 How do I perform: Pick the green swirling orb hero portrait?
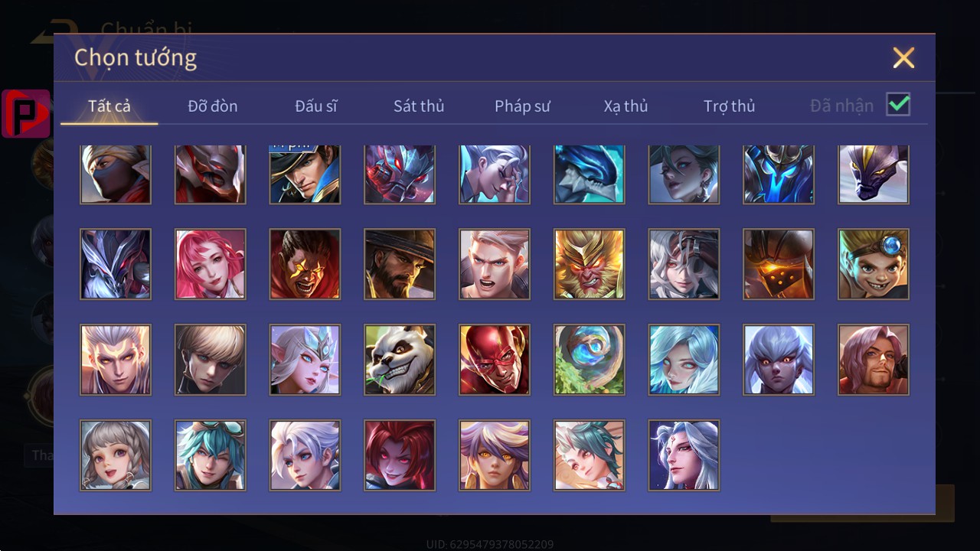click(590, 360)
